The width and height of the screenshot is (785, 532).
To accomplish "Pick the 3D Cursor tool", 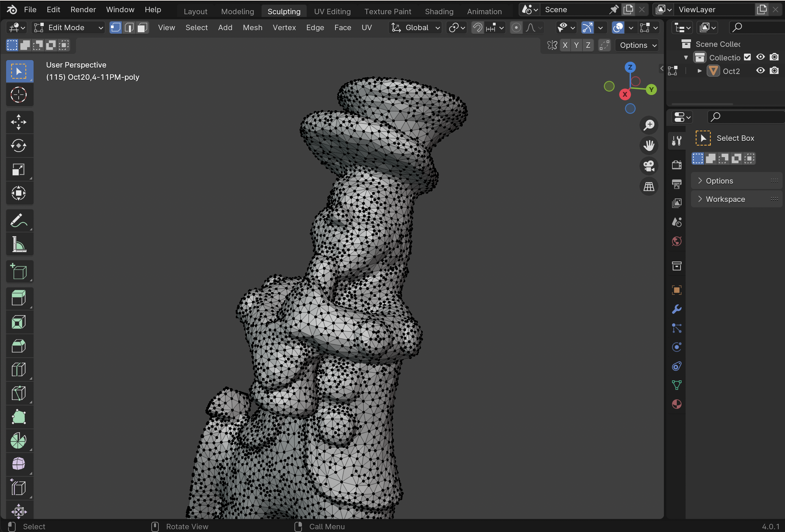I will (x=19, y=95).
